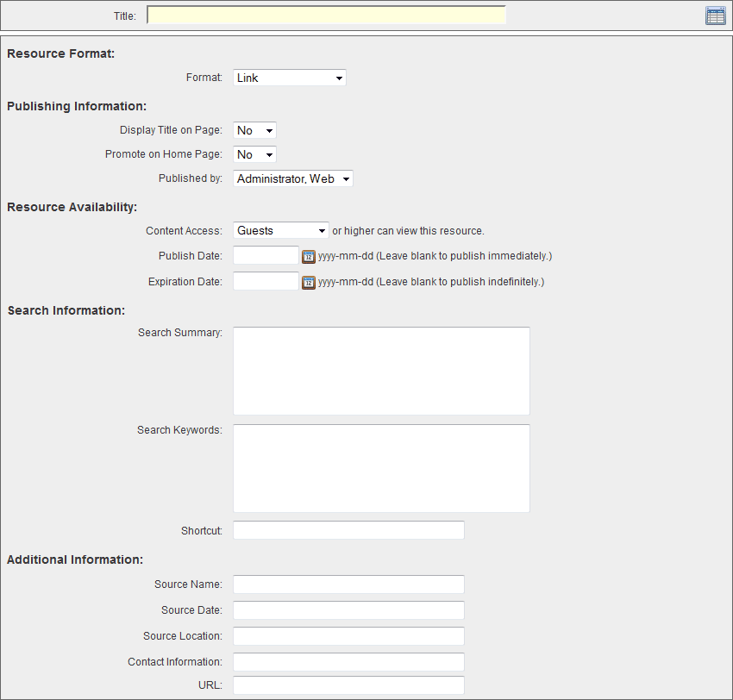Click the Expiration Date text box
This screenshot has width=733, height=700.
(265, 281)
